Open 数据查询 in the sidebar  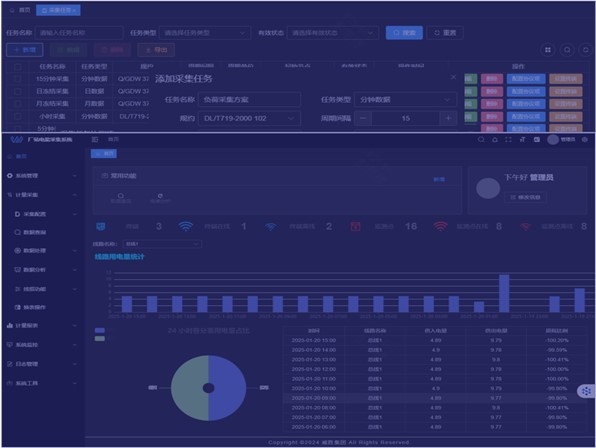[34, 232]
